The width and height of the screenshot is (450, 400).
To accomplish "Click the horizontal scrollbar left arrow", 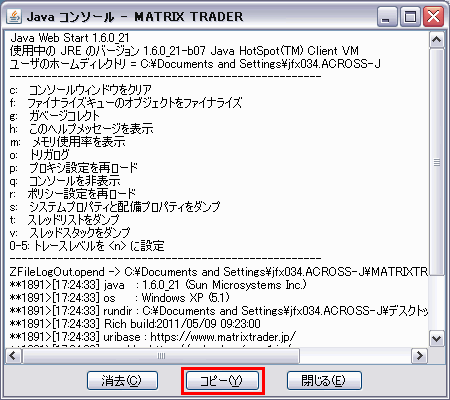I will click(13, 355).
